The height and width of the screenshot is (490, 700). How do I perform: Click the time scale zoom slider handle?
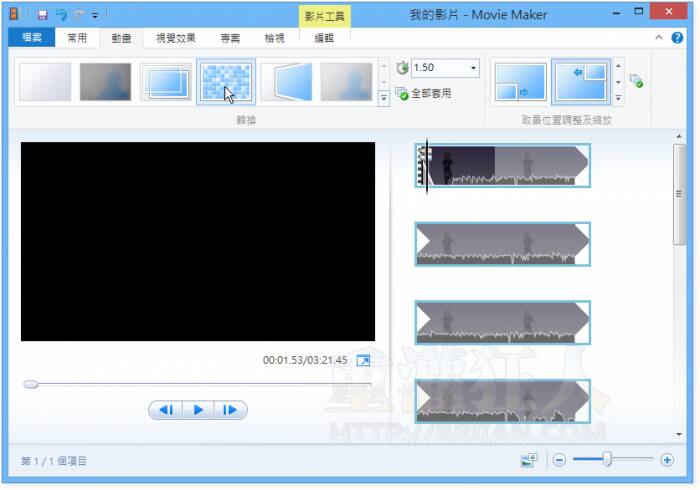coord(607,459)
